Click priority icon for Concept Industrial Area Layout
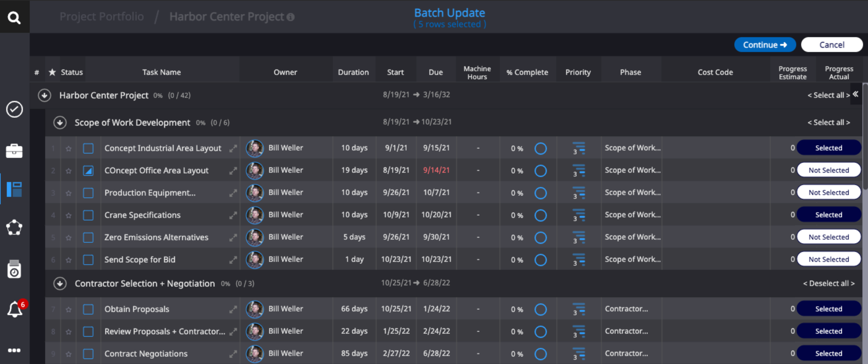The image size is (868, 364). pyautogui.click(x=579, y=148)
